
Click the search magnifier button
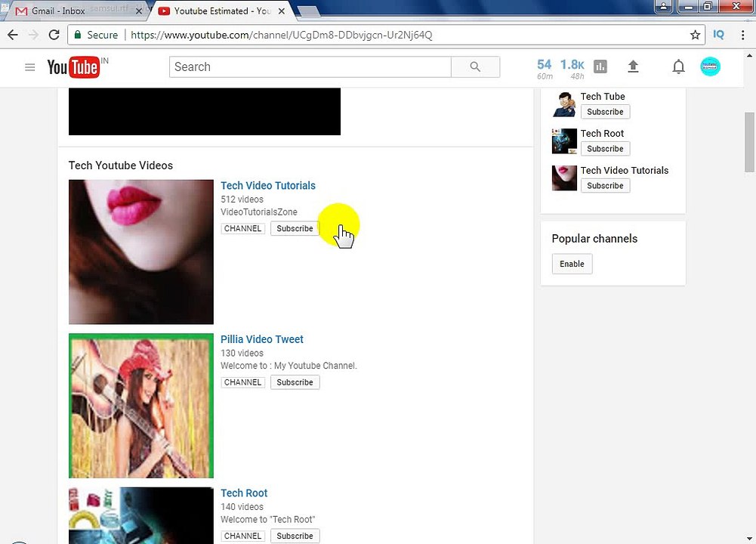[475, 67]
